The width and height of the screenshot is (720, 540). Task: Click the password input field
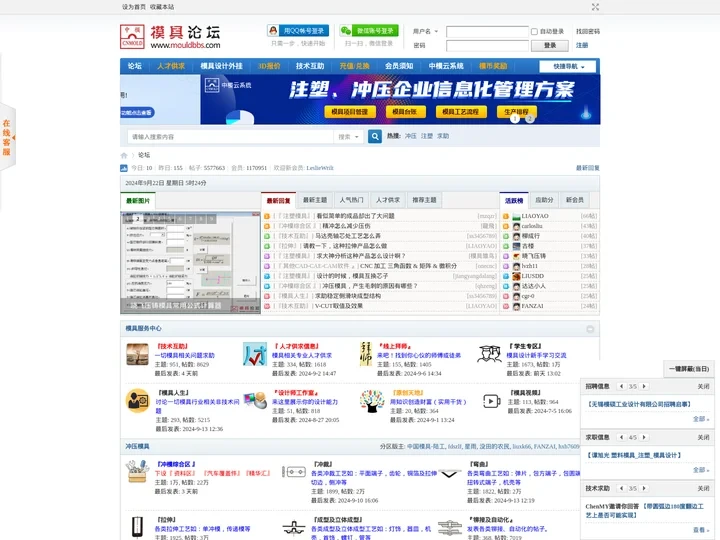point(487,45)
